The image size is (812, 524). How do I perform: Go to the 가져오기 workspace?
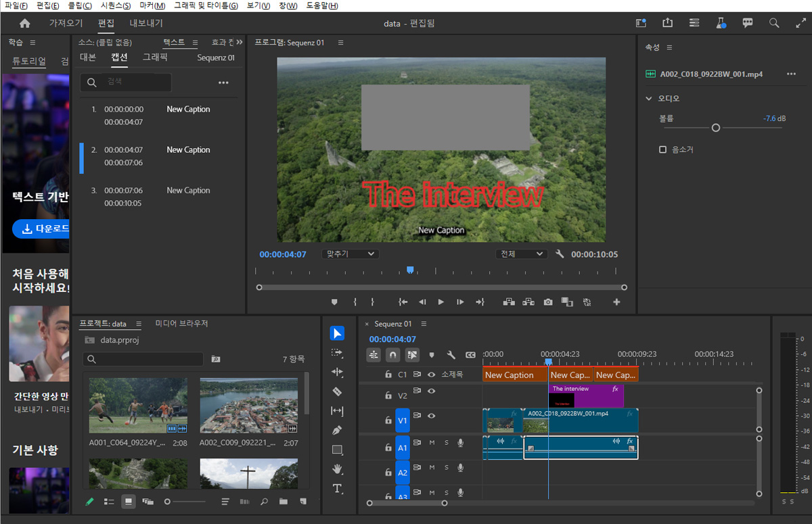(x=66, y=23)
